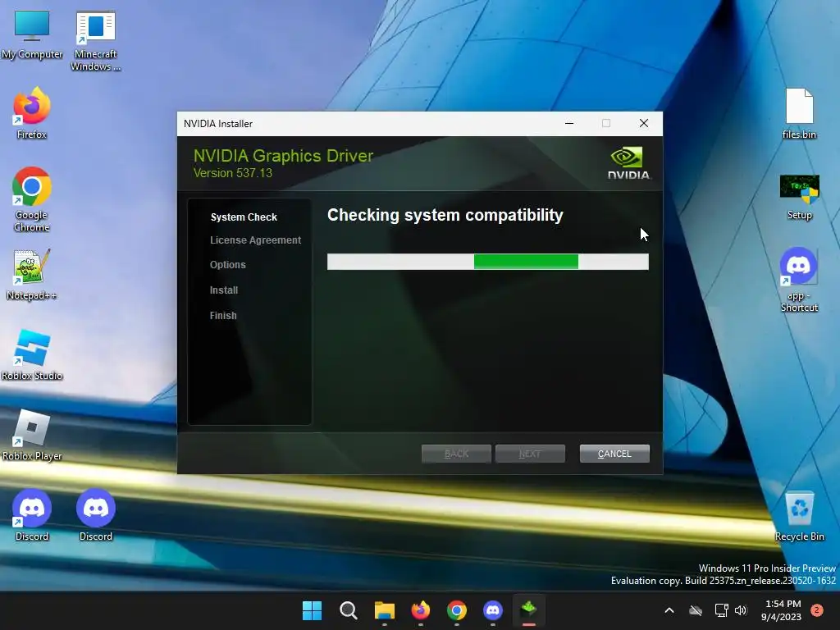Screen dimensions: 840x630
Task: Select the Options step
Action: (x=228, y=265)
